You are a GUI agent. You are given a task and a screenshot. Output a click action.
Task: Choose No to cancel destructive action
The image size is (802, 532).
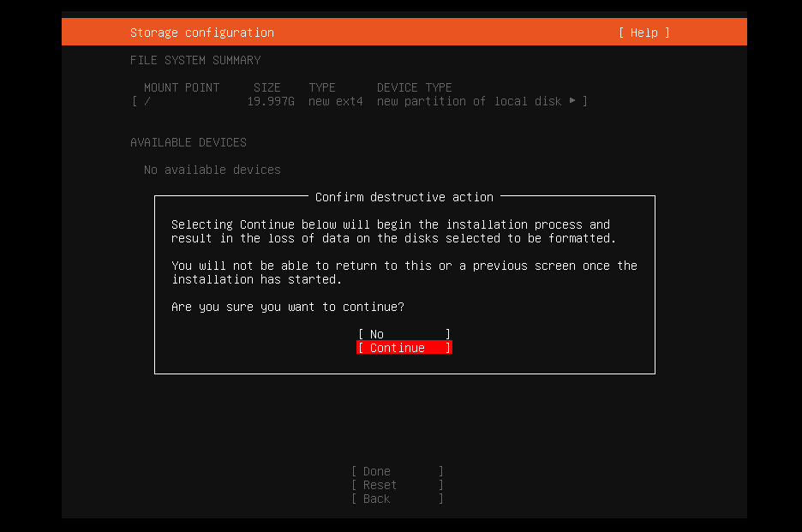pyautogui.click(x=404, y=333)
